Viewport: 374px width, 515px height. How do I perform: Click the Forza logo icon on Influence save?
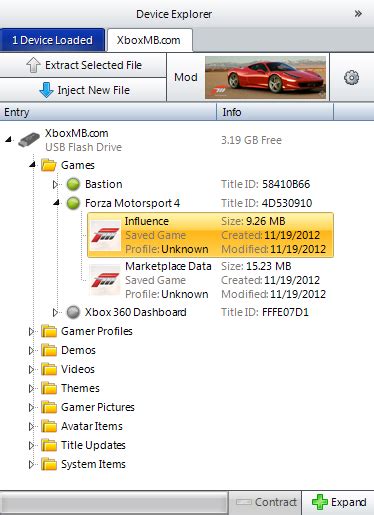[x=105, y=235]
